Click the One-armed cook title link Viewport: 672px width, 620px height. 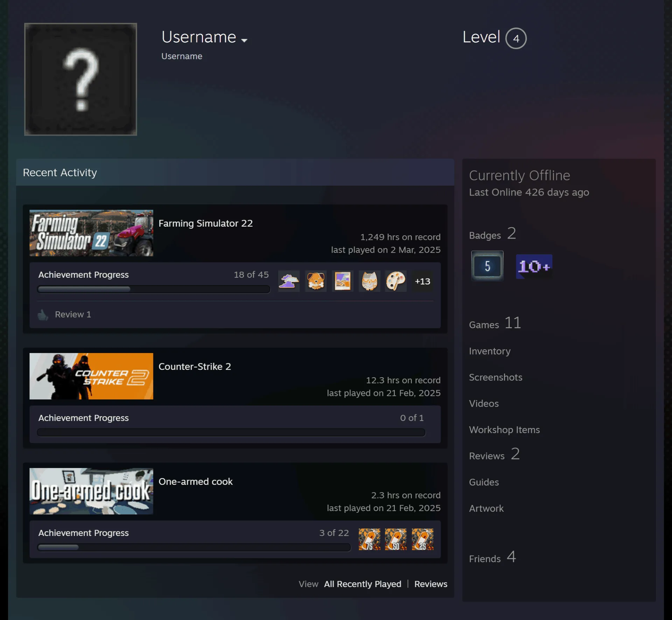[195, 482]
